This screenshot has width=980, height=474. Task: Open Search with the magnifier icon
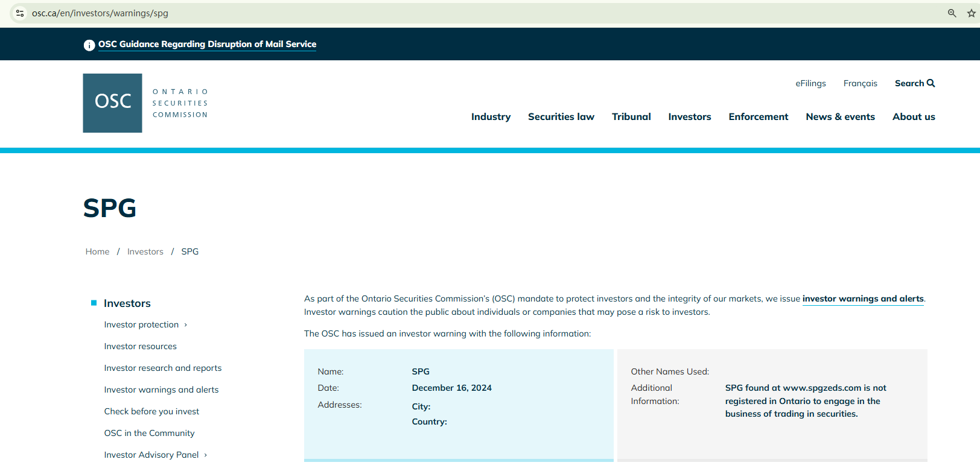pyautogui.click(x=931, y=83)
